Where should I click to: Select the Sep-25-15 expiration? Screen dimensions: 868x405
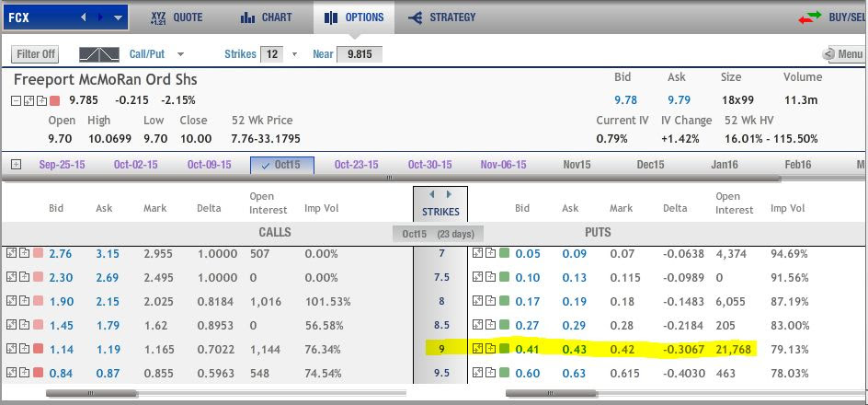pyautogui.click(x=62, y=165)
